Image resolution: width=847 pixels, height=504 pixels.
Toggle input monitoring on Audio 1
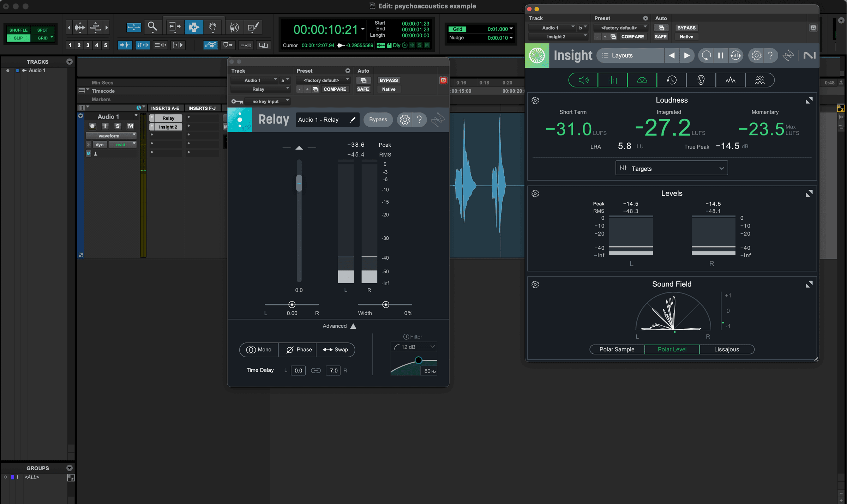click(x=105, y=126)
